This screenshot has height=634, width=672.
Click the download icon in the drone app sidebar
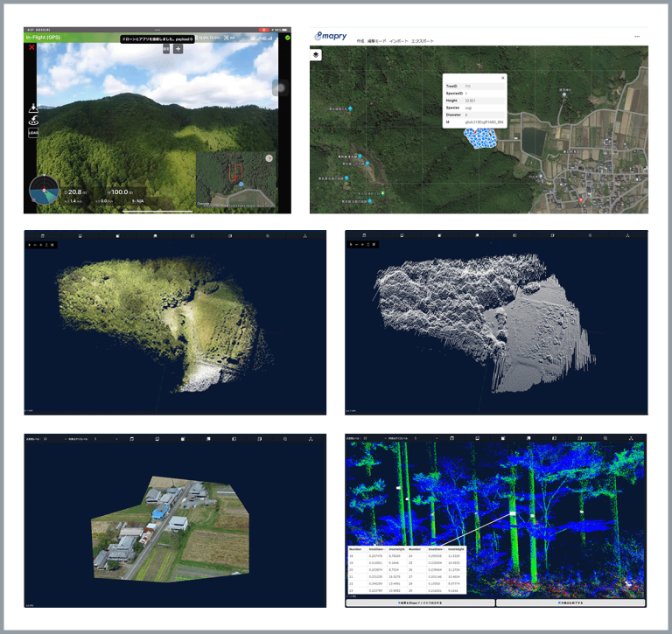coord(33,107)
